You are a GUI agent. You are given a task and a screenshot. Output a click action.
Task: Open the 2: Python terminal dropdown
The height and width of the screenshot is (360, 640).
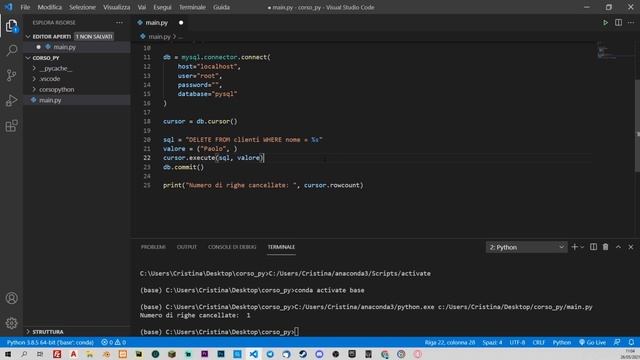(x=526, y=247)
